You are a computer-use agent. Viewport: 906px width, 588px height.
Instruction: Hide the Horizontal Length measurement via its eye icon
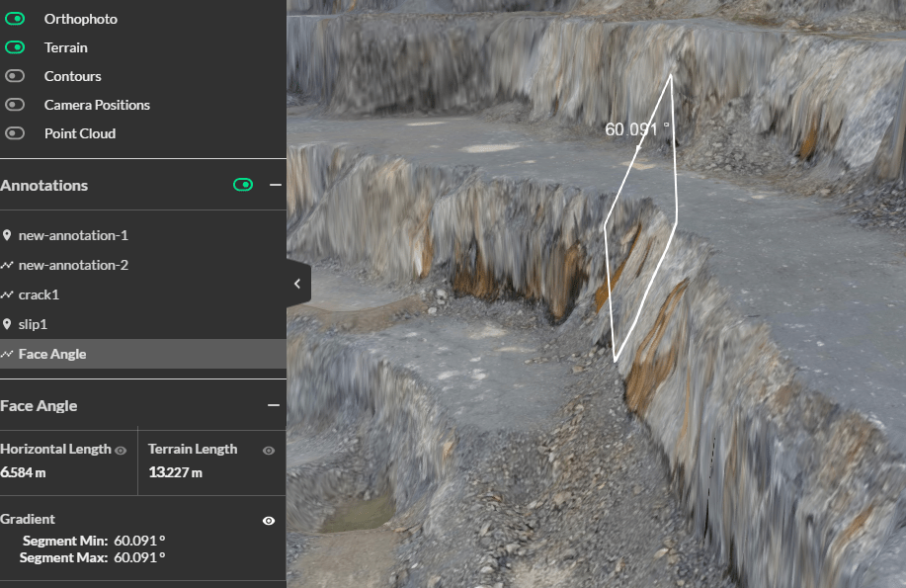(123, 450)
